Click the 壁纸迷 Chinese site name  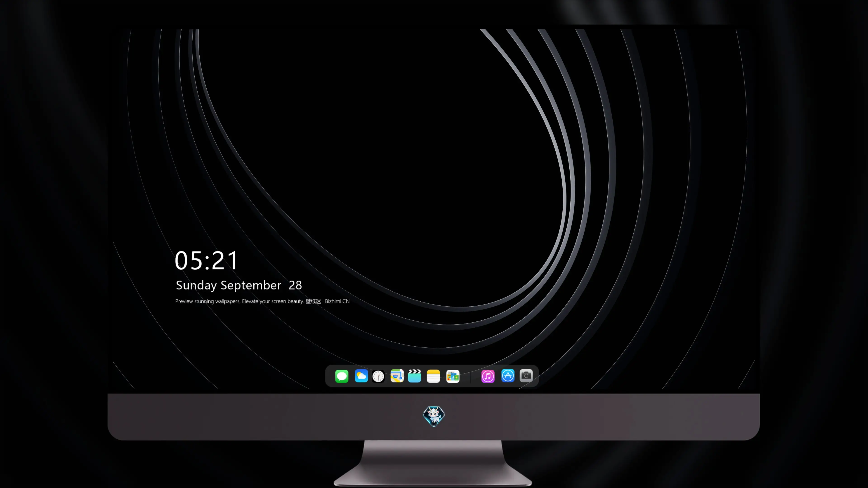[313, 301]
